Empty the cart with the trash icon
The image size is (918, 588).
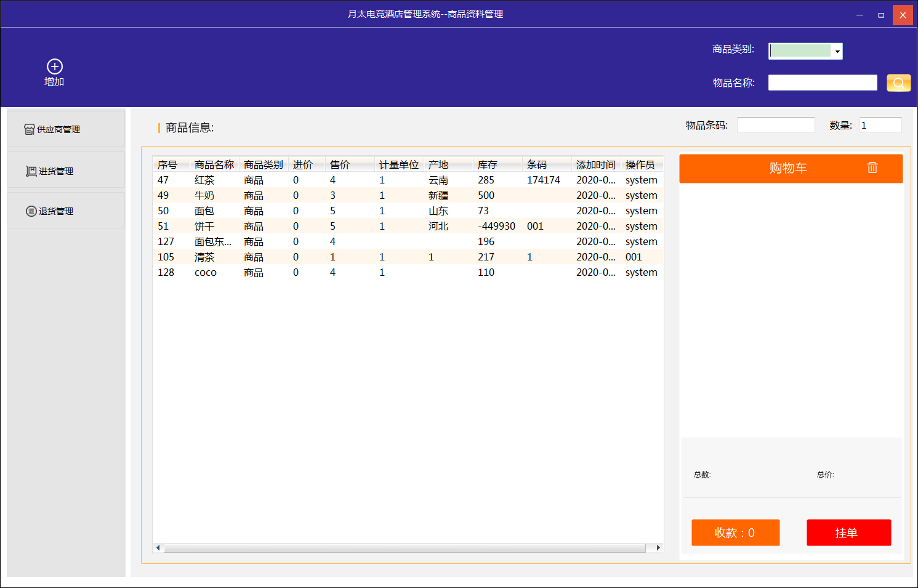(x=872, y=167)
